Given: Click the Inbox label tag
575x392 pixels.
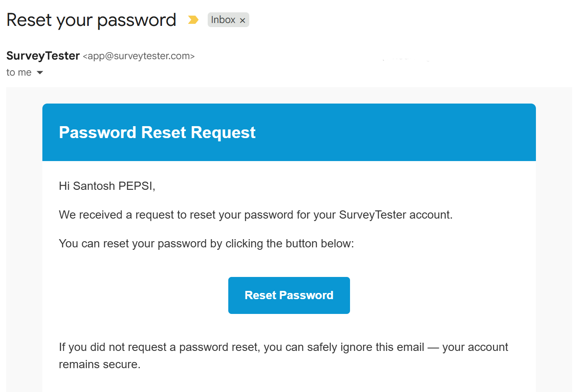Looking at the screenshot, I should click(223, 20).
